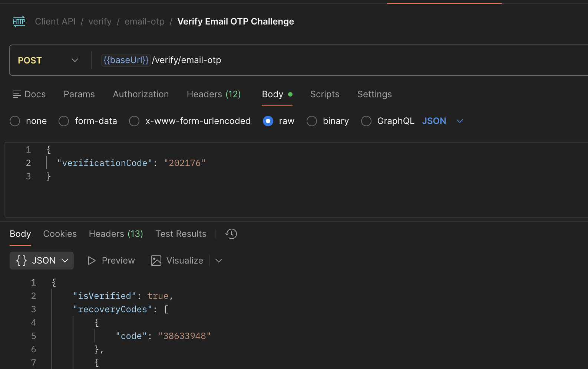Select the binary body option
Viewport: 588px width, 369px height.
coord(312,121)
